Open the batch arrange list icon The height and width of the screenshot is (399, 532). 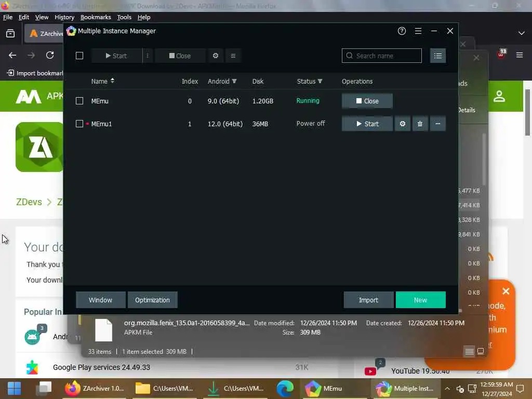point(233,56)
